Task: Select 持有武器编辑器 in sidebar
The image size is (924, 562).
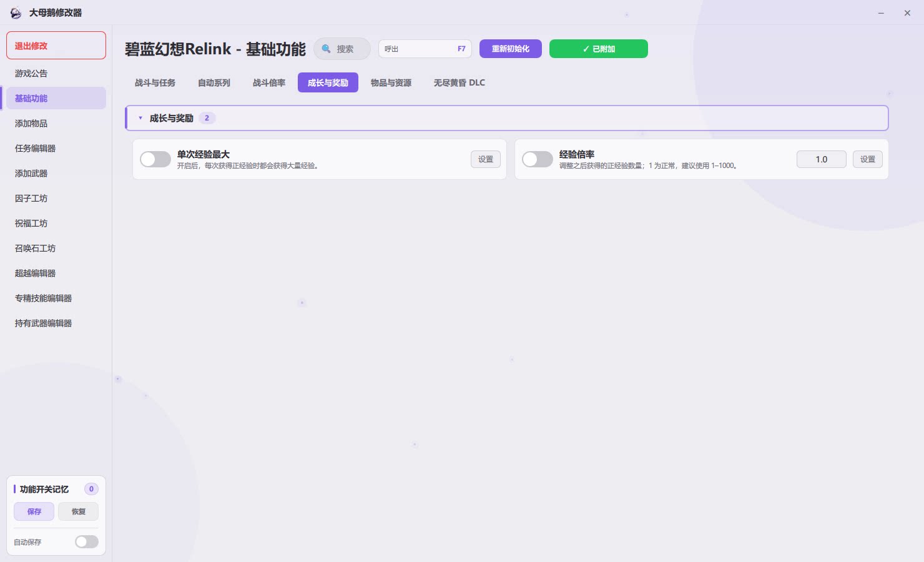Action: click(56, 323)
